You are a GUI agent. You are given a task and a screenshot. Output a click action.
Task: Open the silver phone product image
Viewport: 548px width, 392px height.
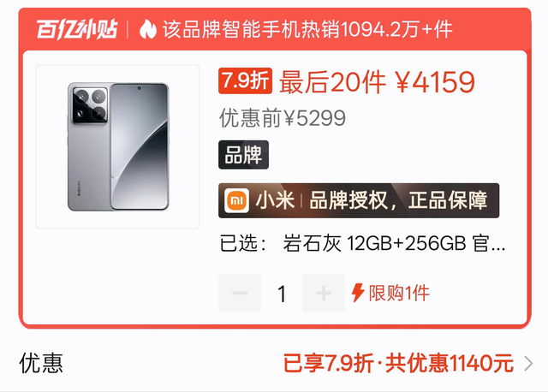point(118,146)
